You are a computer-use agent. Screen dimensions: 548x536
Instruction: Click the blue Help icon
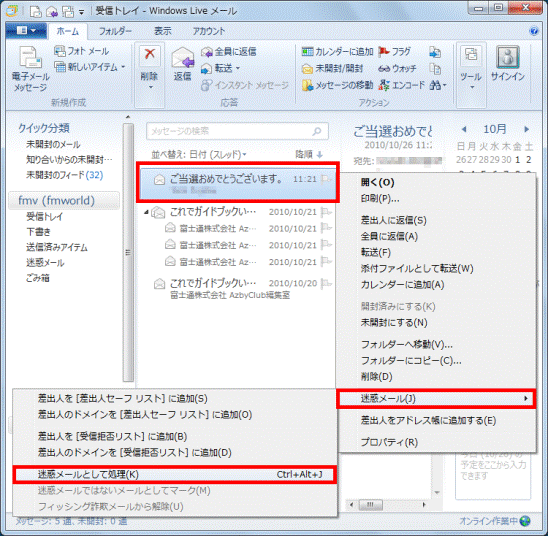pyautogui.click(x=534, y=31)
